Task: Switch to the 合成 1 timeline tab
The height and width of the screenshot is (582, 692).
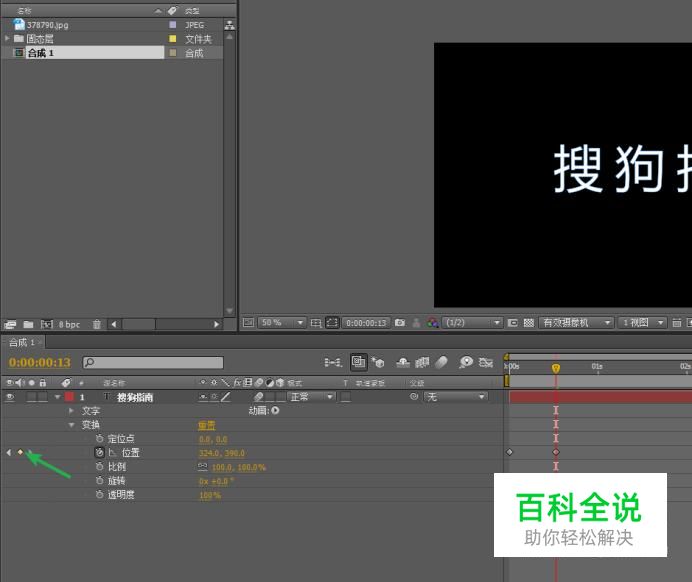Action: tap(22, 342)
